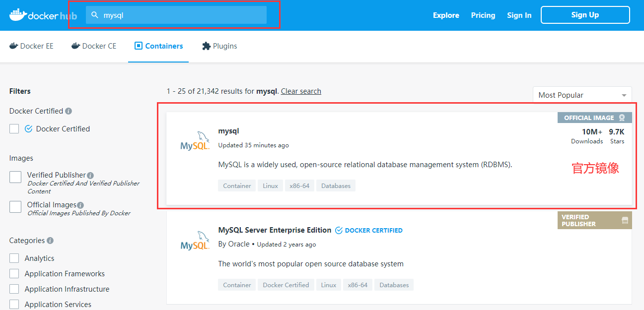Click MySQL Server Enterprise Edition dolphin logo
The image size is (644, 310).
[x=195, y=241]
